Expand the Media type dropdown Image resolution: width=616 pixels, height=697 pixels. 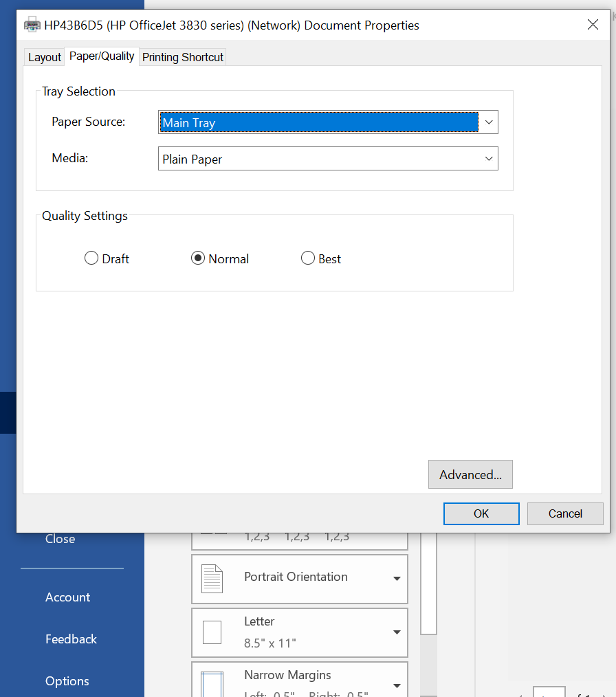[488, 159]
